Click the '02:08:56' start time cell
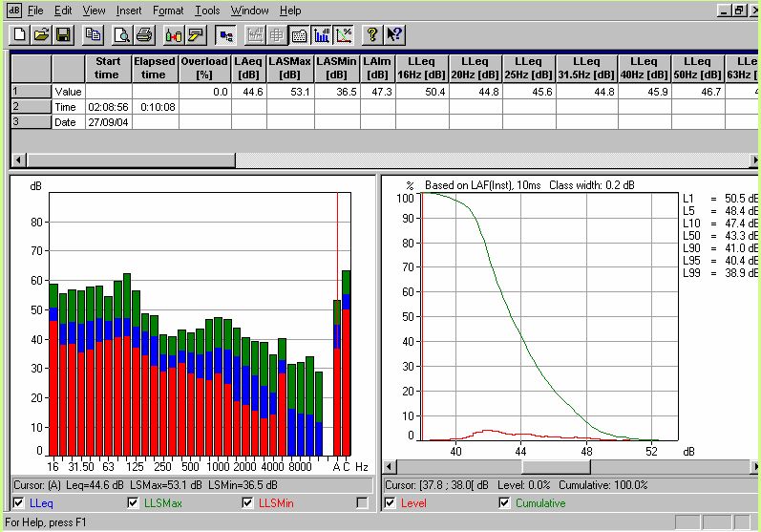The image size is (761, 532). tap(108, 107)
